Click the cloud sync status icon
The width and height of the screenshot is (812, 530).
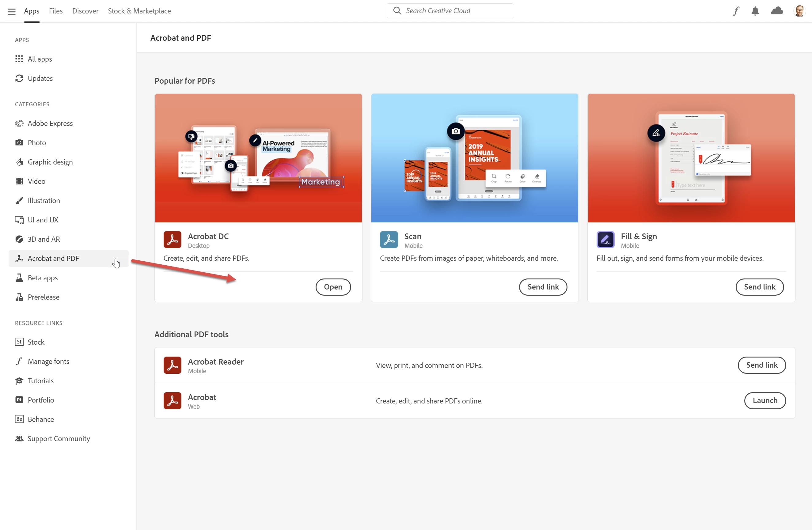click(777, 11)
